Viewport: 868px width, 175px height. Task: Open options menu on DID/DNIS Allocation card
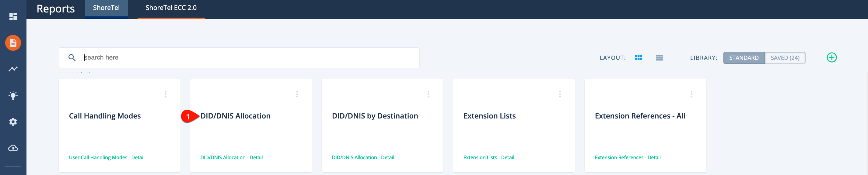click(297, 94)
